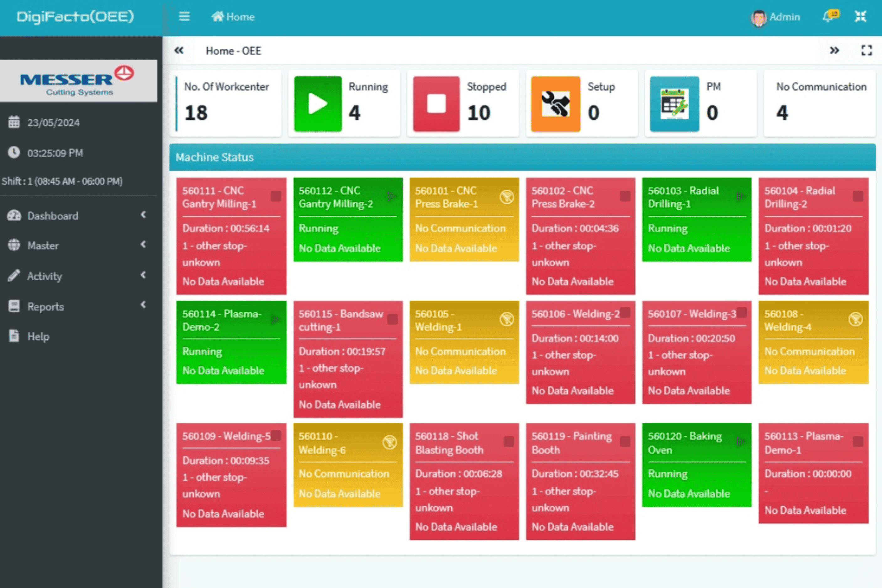Click the Activity pencil icon
882x588 pixels.
tap(14, 275)
